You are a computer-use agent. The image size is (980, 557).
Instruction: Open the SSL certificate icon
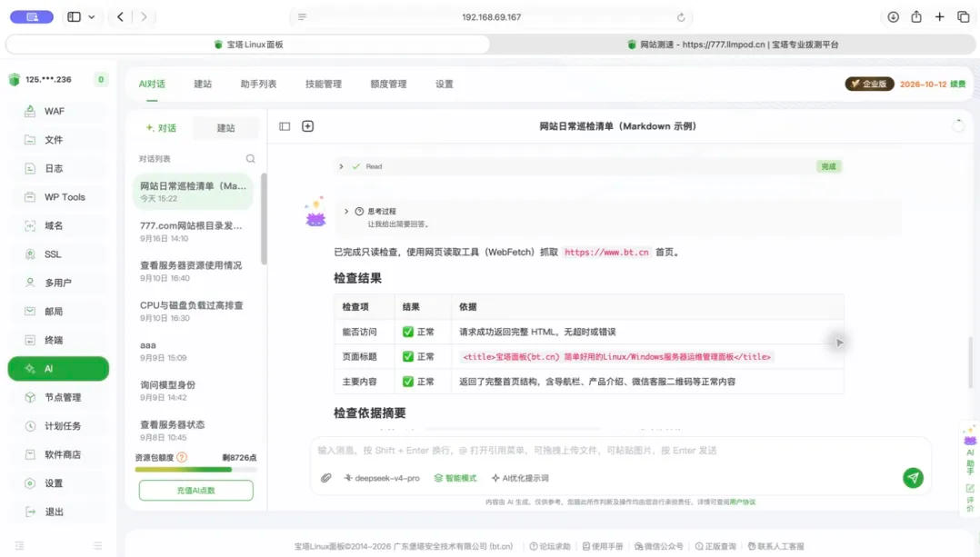(x=30, y=254)
